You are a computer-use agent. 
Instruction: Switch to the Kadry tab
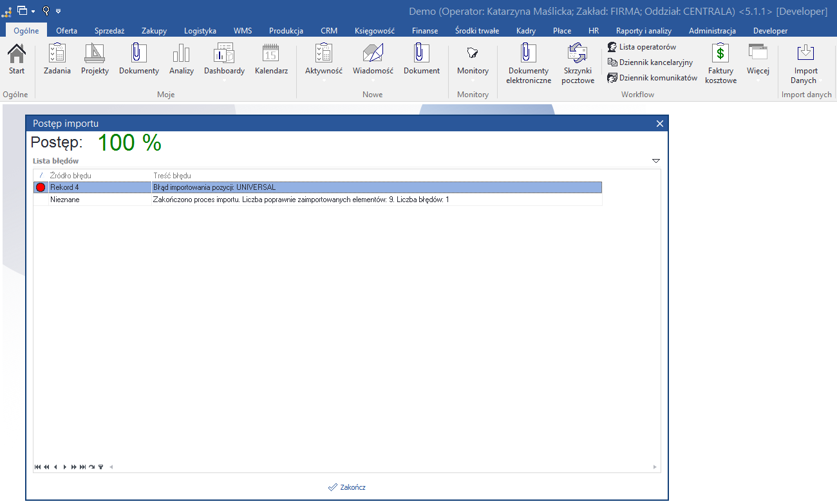pos(526,30)
